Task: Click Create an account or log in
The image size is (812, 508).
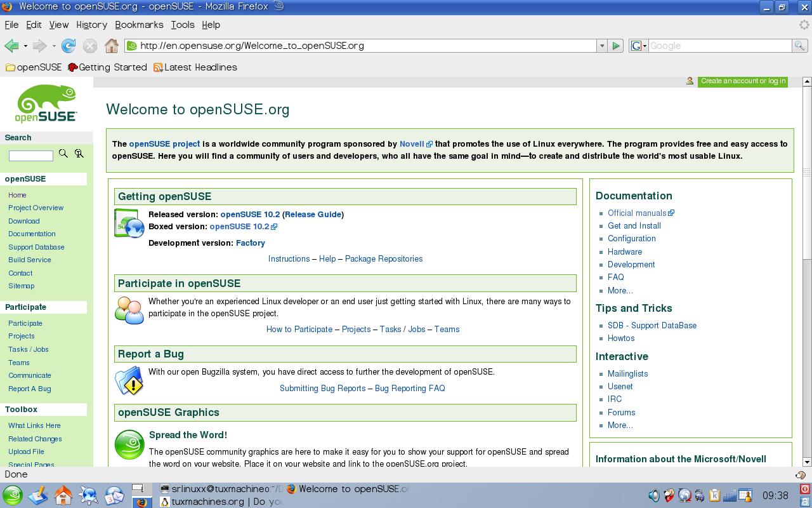Action: 743,81
